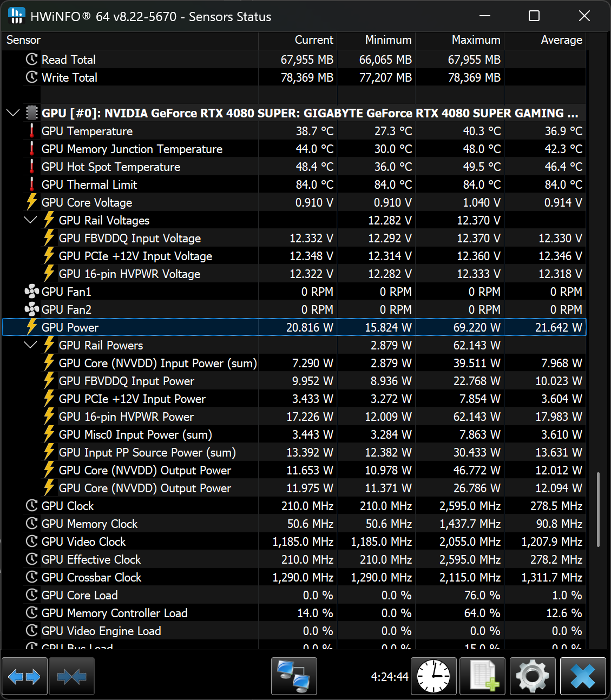The image size is (611, 700).
Task: Open the network monitoring computers icon
Action: pyautogui.click(x=294, y=676)
